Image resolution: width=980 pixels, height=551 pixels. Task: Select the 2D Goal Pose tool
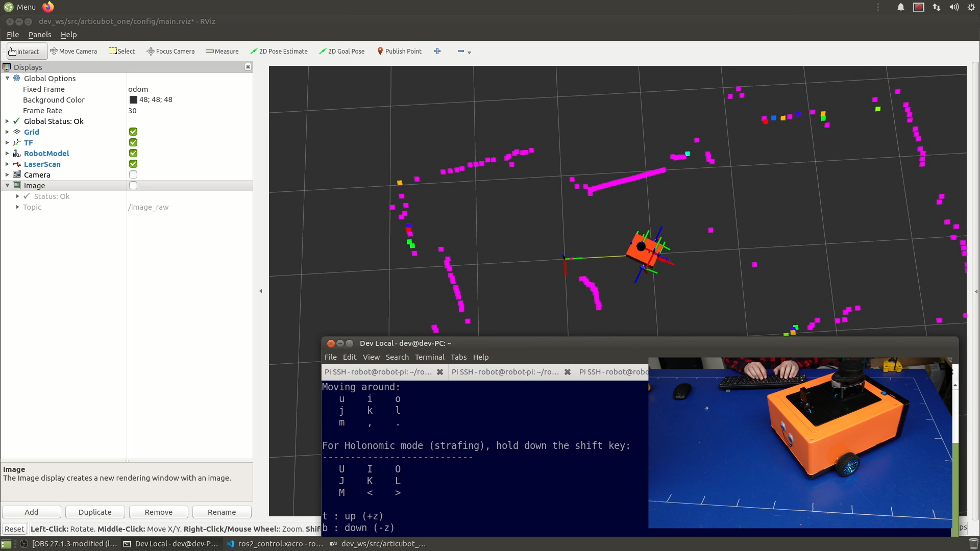click(341, 52)
